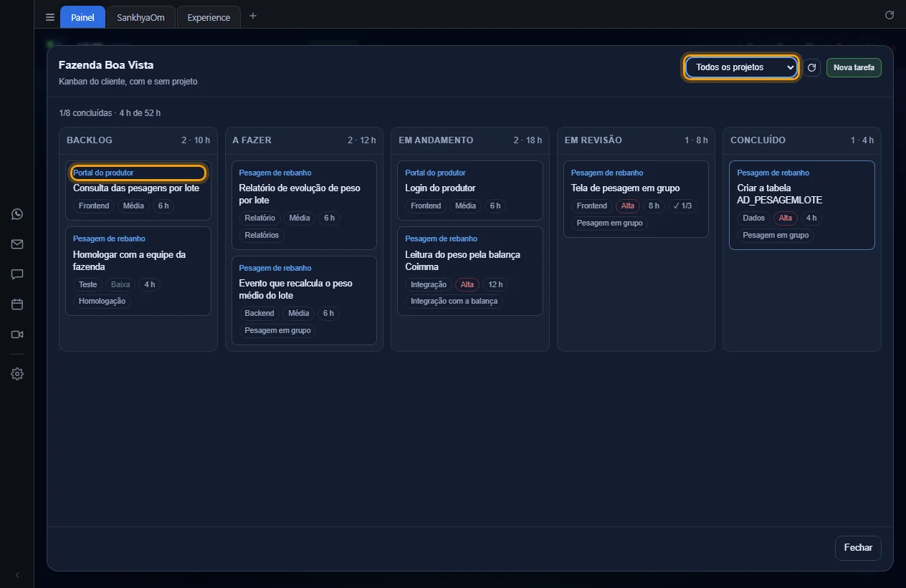
Task: Collapse the sidebar with the bottom chevron
Action: coord(17,575)
